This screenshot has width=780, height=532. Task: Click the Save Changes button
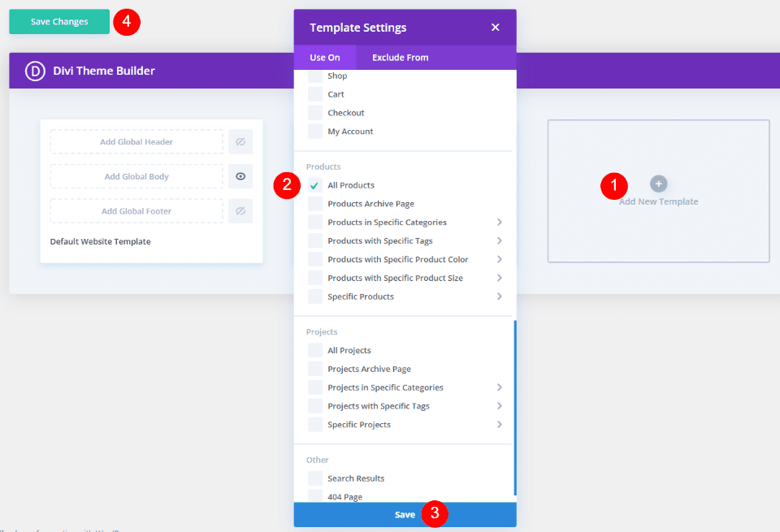point(58,22)
